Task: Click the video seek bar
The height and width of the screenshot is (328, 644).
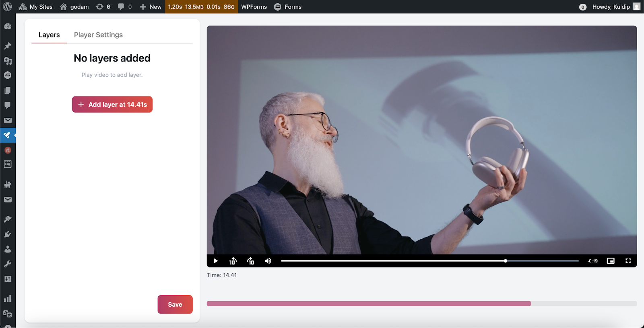Action: tap(429, 261)
